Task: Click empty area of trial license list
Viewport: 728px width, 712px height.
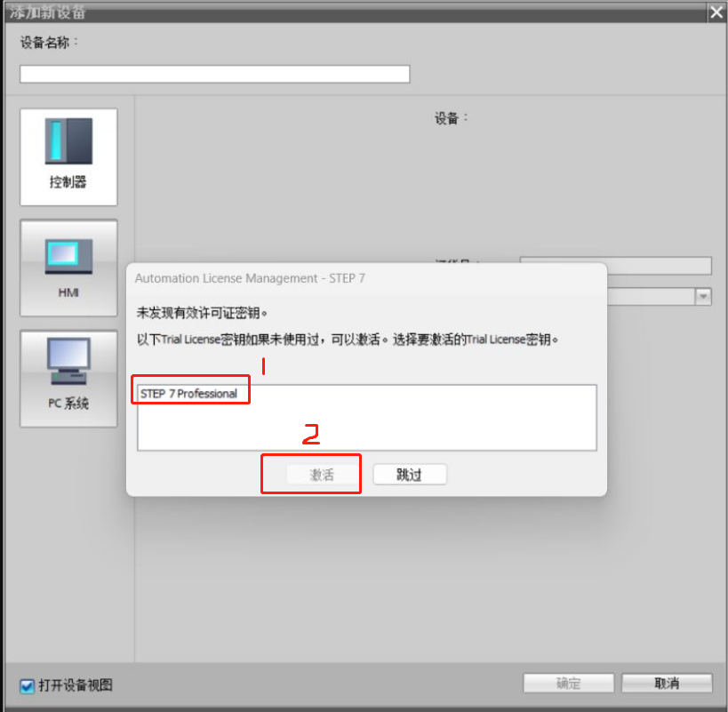Action: tap(367, 428)
